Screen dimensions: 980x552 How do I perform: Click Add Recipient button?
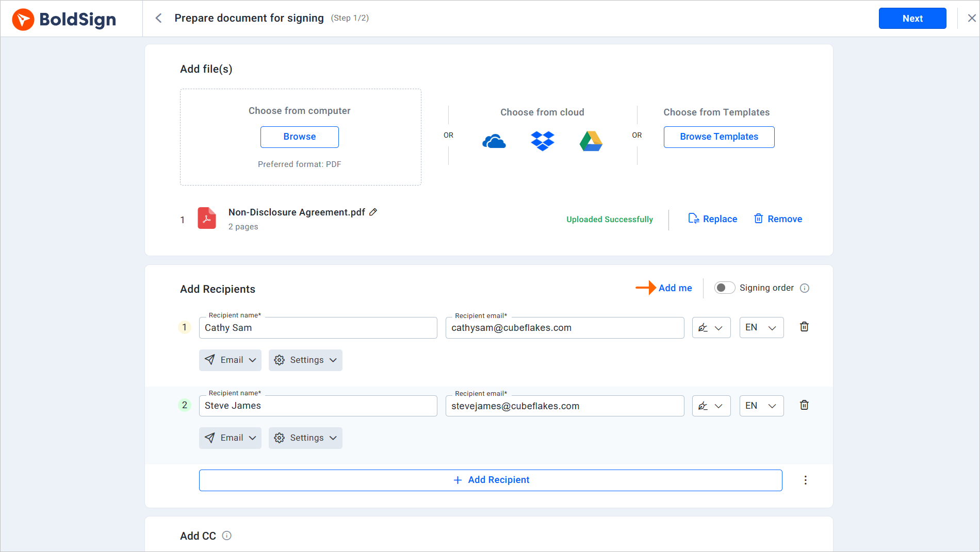pos(491,480)
